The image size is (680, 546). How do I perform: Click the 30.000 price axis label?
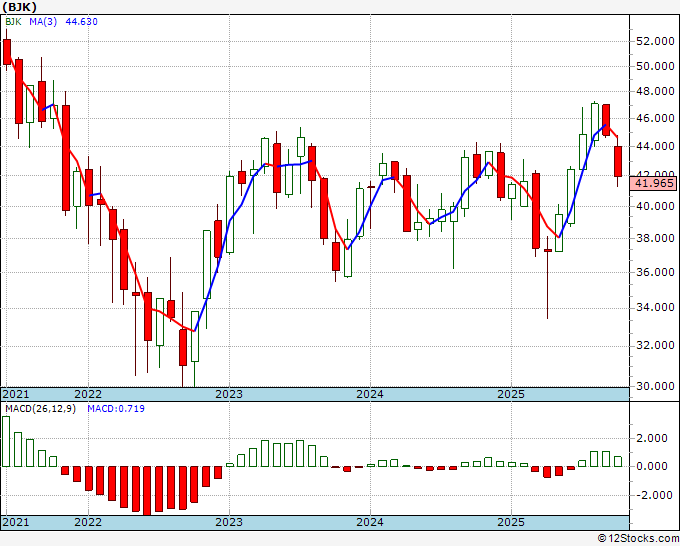click(x=655, y=386)
